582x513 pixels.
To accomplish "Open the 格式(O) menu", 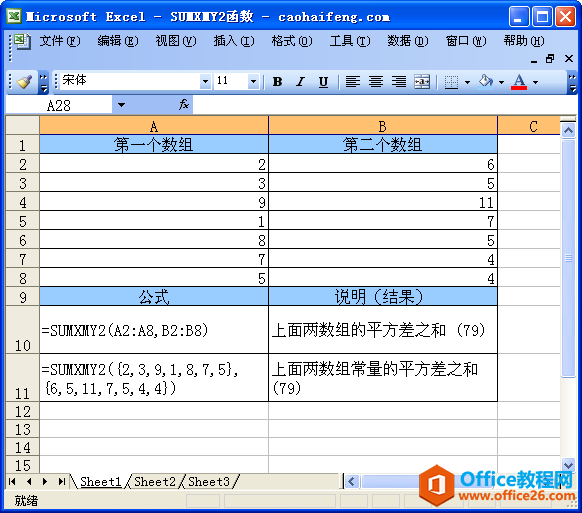I will pyautogui.click(x=292, y=40).
